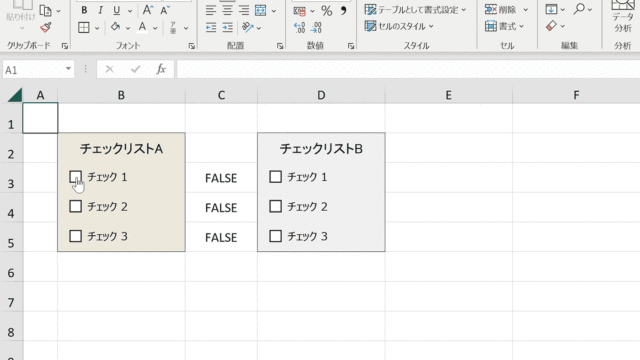Select column B header

coord(121,95)
